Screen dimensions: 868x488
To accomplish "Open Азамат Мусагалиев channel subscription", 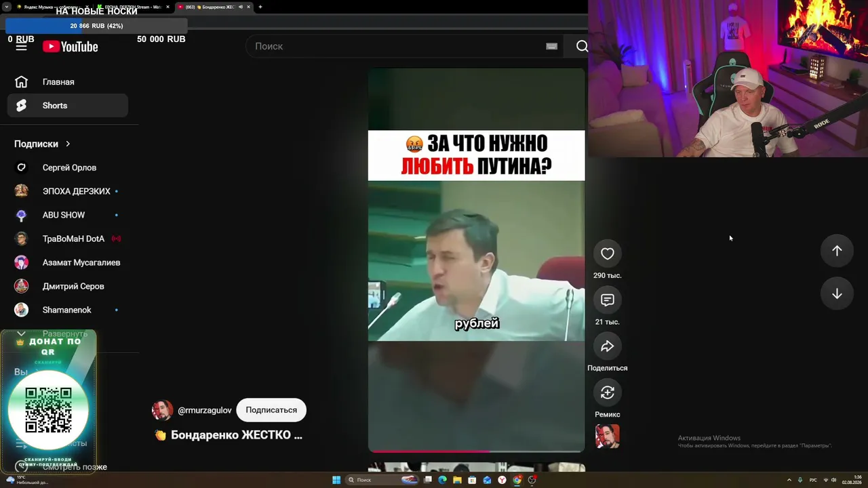I will click(x=68, y=262).
